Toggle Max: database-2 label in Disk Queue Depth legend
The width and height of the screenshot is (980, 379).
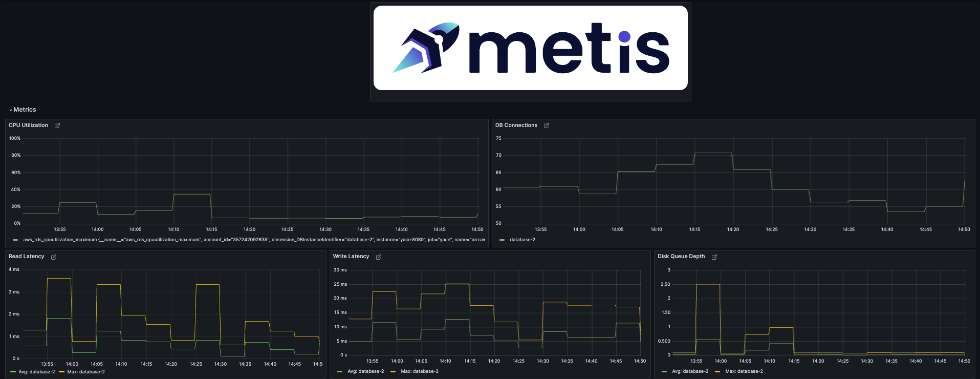[x=744, y=371]
